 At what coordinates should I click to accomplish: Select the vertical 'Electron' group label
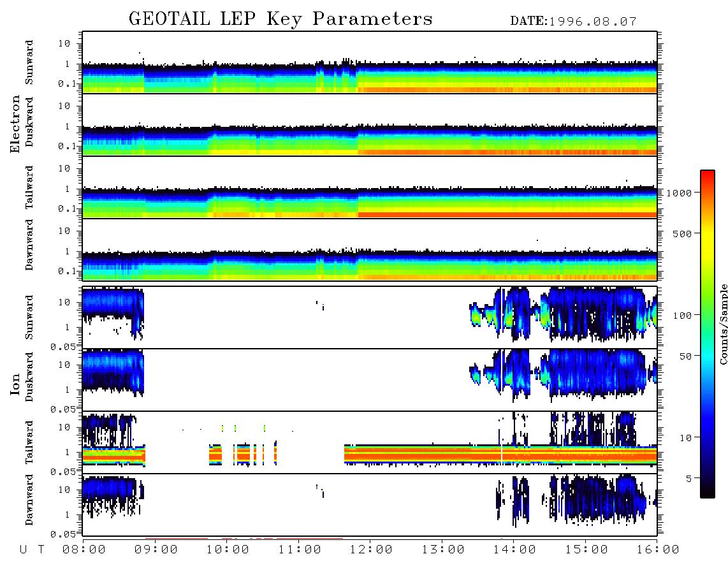pyautogui.click(x=15, y=124)
